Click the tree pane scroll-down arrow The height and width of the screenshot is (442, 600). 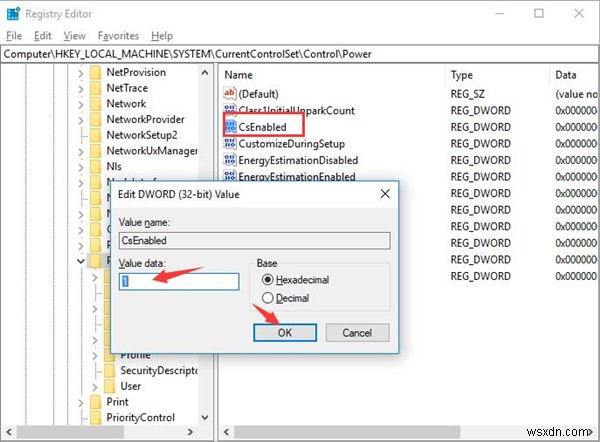(x=205, y=418)
